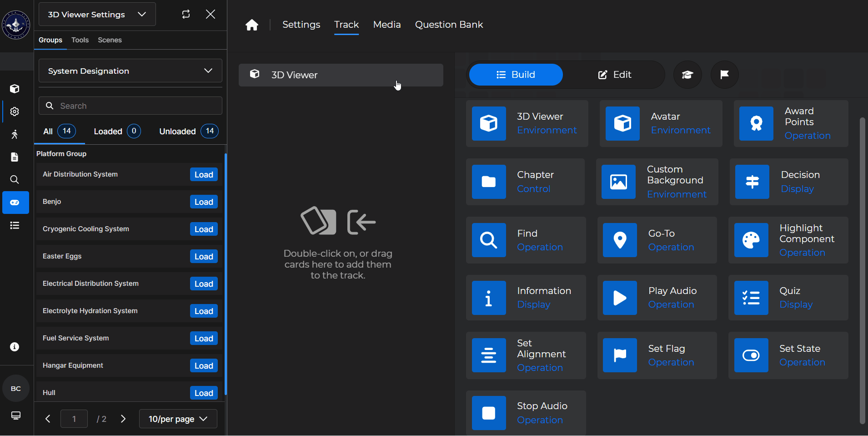Open the BC user avatar
868x436 pixels.
click(16, 389)
